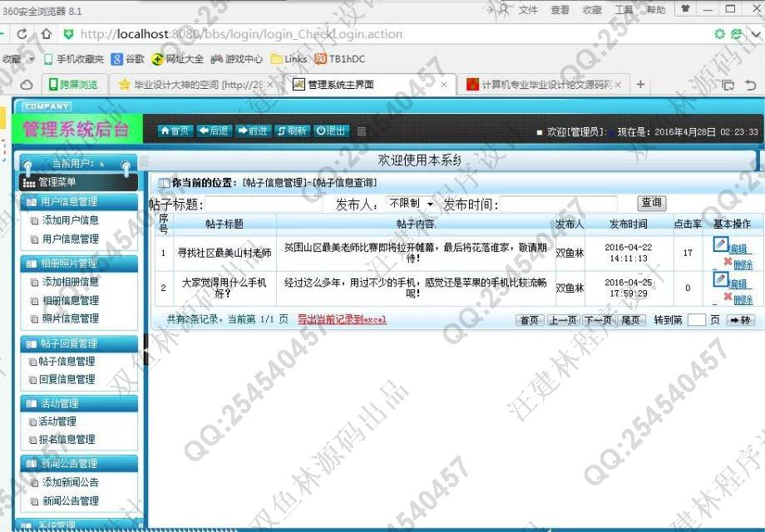Open the 工具 browser menu
This screenshot has width=765, height=532.
(624, 10)
